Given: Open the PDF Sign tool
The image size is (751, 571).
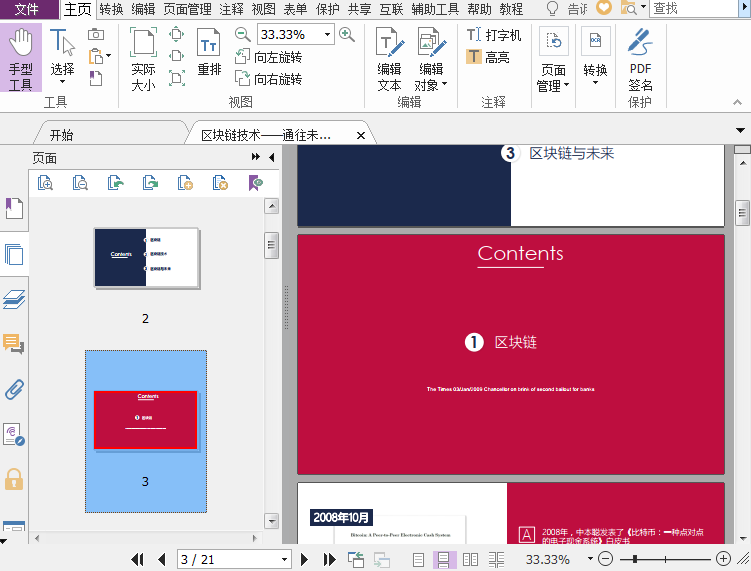Looking at the screenshot, I should [640, 59].
